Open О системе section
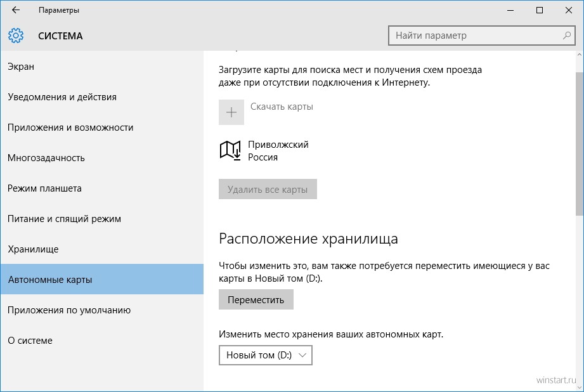This screenshot has height=392, width=584. pos(101,341)
